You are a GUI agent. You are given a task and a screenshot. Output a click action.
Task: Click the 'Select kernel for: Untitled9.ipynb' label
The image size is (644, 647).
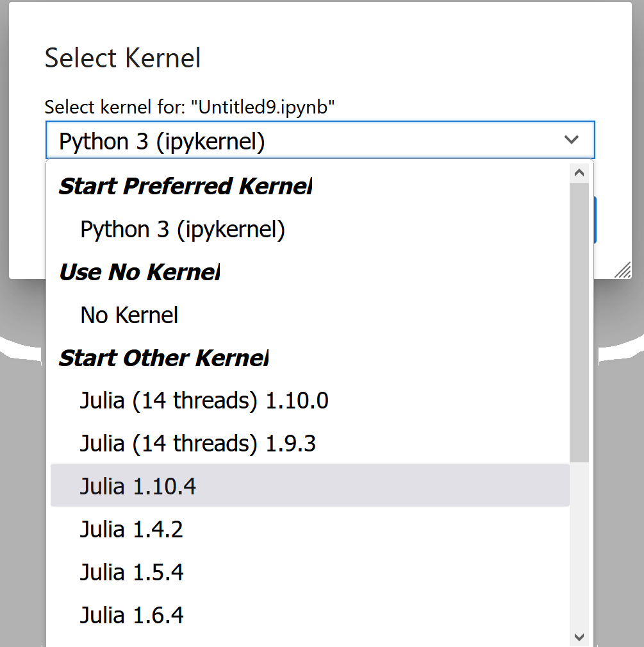[190, 106]
